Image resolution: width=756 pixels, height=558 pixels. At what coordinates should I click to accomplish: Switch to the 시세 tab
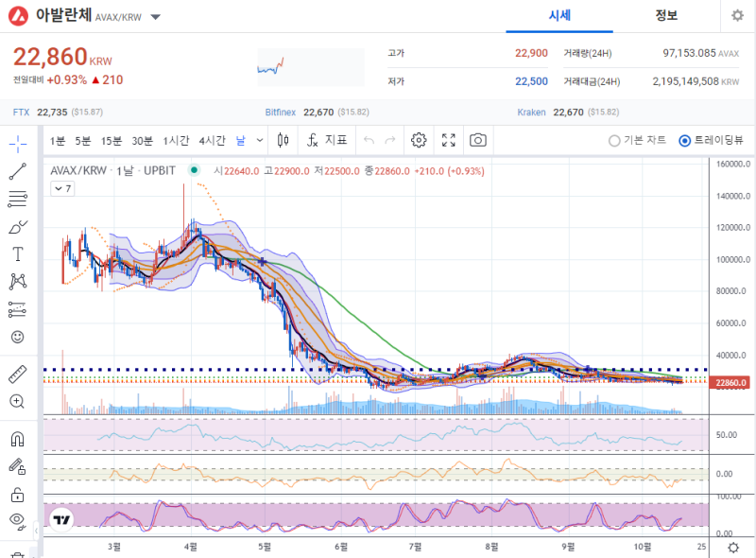click(x=559, y=16)
